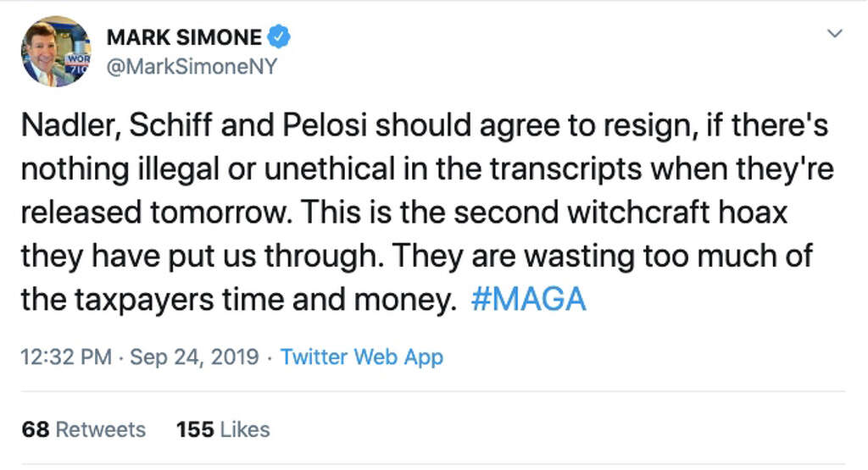Select the Sep 24, 2019 date
Image resolution: width=868 pixels, height=470 pixels.
click(194, 357)
